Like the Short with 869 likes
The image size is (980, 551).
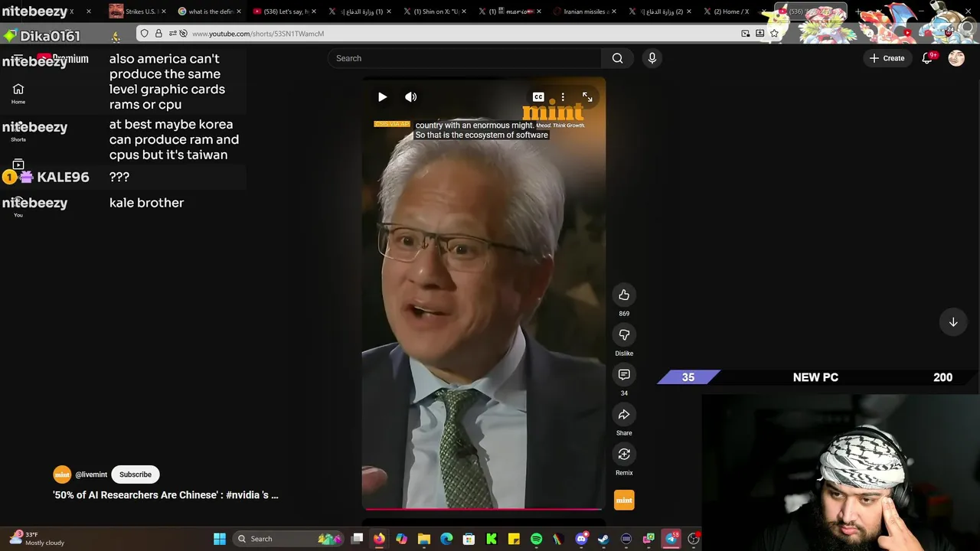pos(624,295)
